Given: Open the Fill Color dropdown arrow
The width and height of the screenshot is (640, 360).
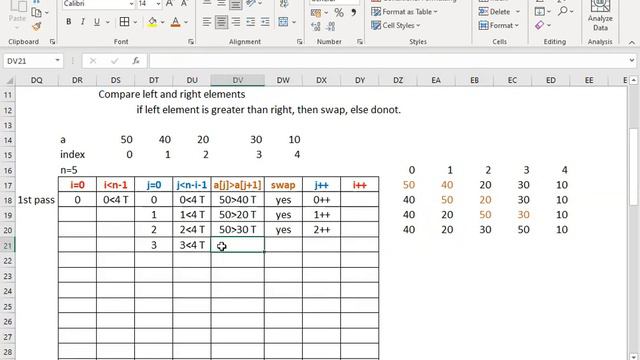Looking at the screenshot, I should (x=162, y=22).
